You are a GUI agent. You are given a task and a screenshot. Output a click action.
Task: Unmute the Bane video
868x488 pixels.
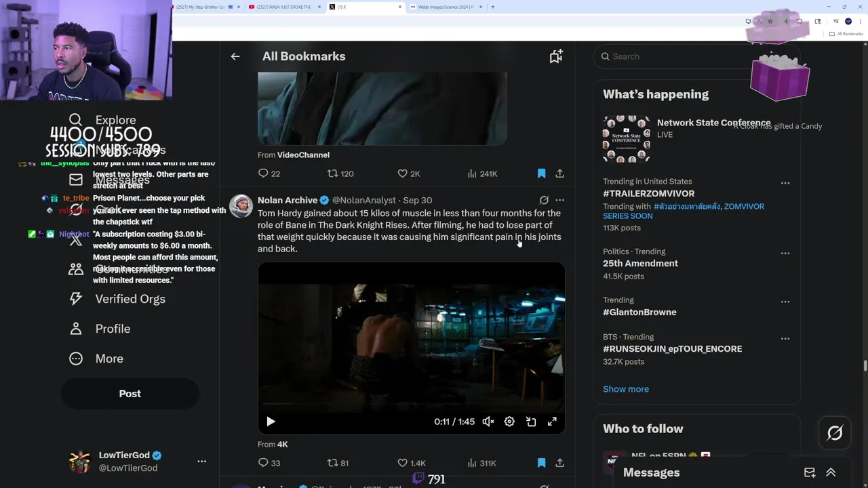pos(488,422)
